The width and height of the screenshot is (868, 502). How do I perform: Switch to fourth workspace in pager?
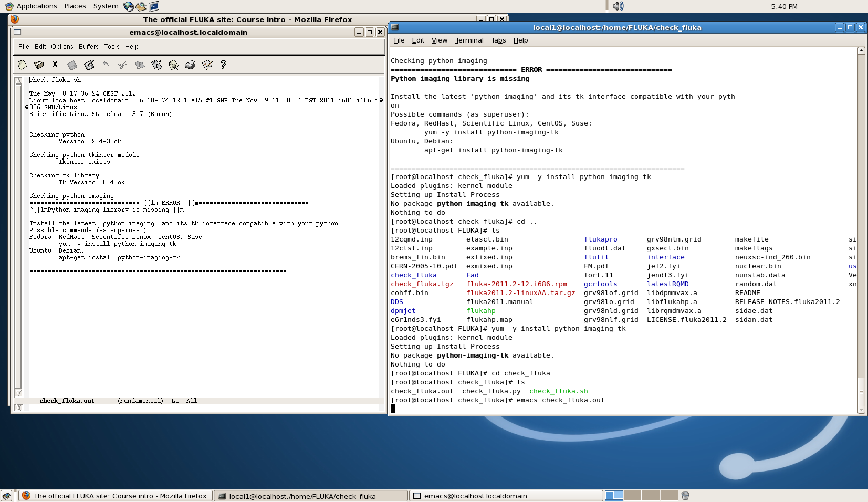click(669, 495)
